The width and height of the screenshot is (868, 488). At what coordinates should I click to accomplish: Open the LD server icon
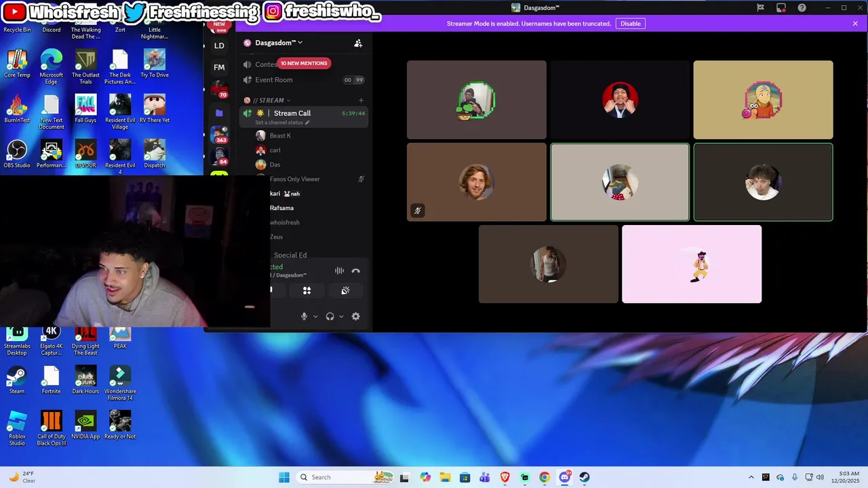click(219, 46)
